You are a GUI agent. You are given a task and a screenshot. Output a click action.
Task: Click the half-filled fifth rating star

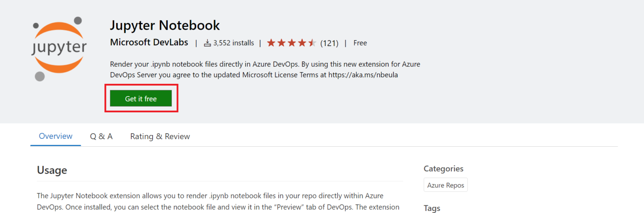(312, 43)
